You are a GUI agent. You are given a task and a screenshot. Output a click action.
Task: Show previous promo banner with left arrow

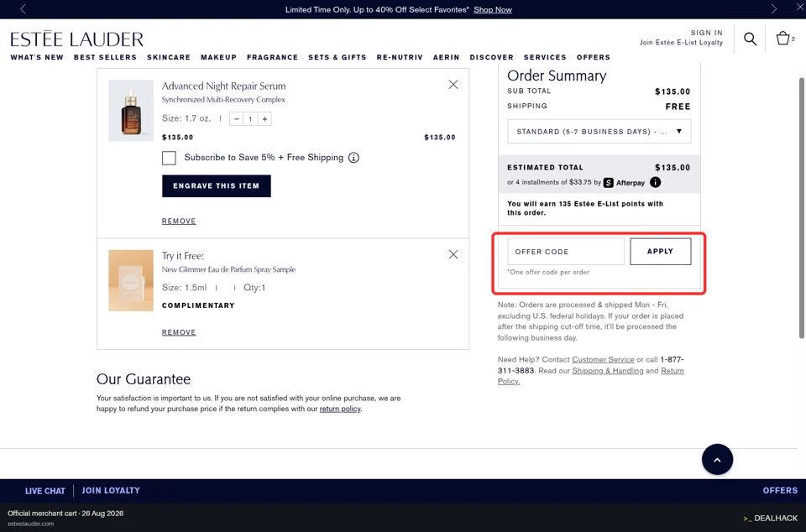(x=23, y=9)
